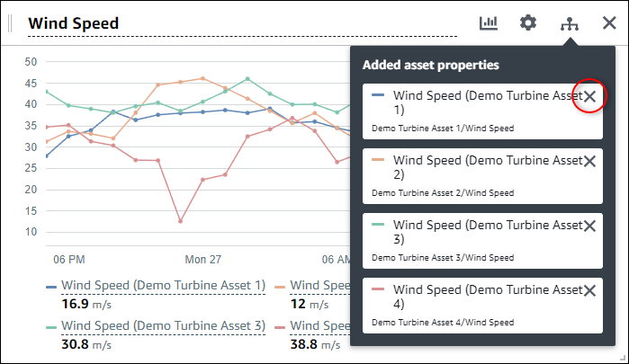Viewport: 629px width, 364px height.
Task: Delete the Wind Speed widget with X
Action: pyautogui.click(x=608, y=24)
